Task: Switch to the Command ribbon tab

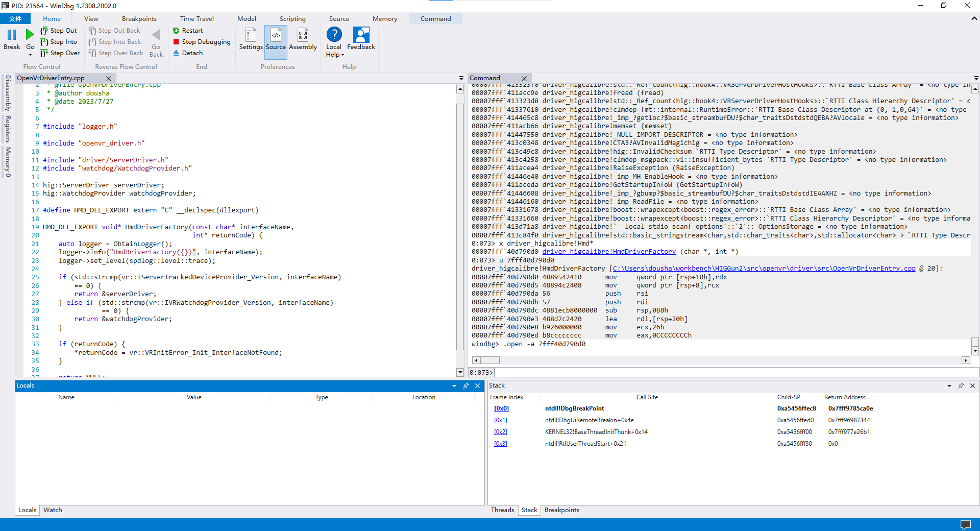Action: 436,19
